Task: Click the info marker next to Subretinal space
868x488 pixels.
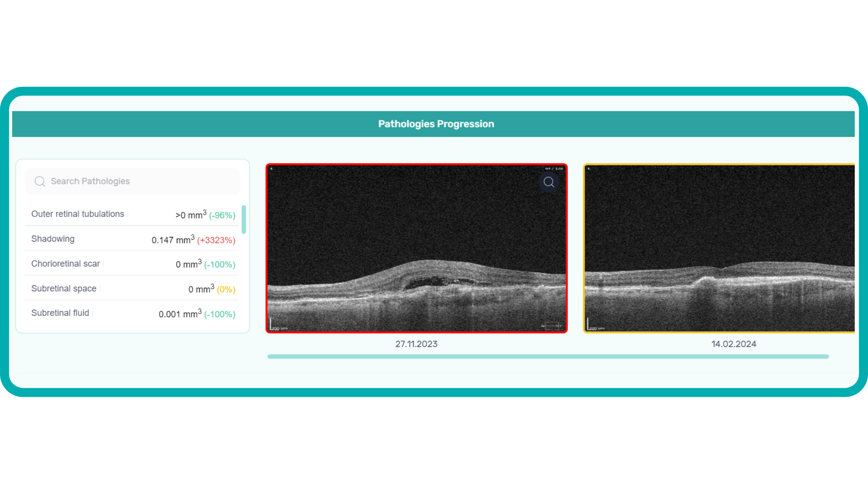Action: pyautogui.click(x=100, y=289)
